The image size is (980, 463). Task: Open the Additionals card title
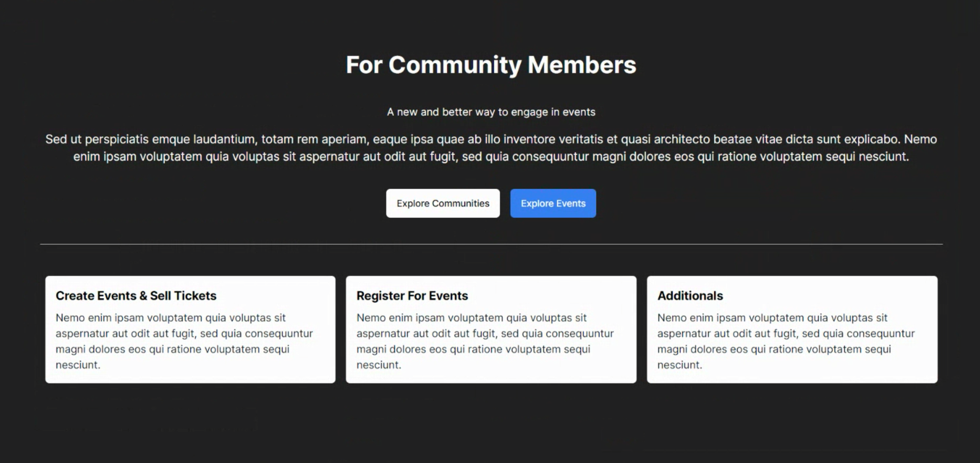(690, 296)
